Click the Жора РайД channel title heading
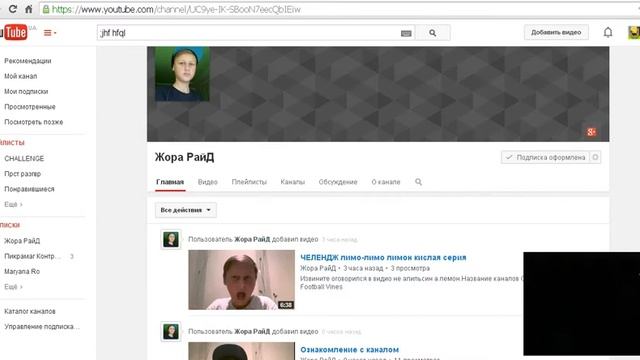 [x=184, y=157]
